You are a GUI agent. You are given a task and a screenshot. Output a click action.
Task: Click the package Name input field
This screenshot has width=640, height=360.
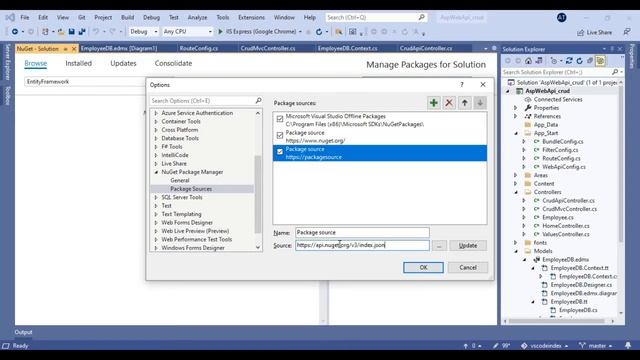coord(362,232)
